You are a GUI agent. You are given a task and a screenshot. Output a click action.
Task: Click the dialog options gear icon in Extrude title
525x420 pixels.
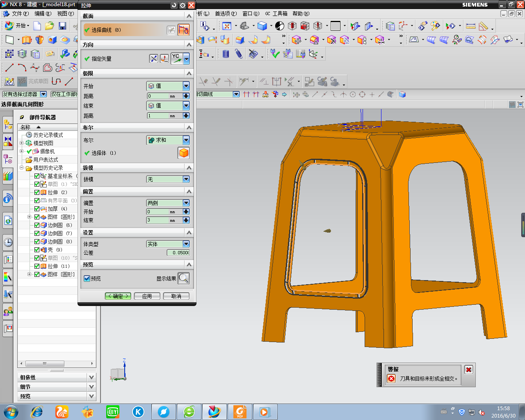coord(183,5)
